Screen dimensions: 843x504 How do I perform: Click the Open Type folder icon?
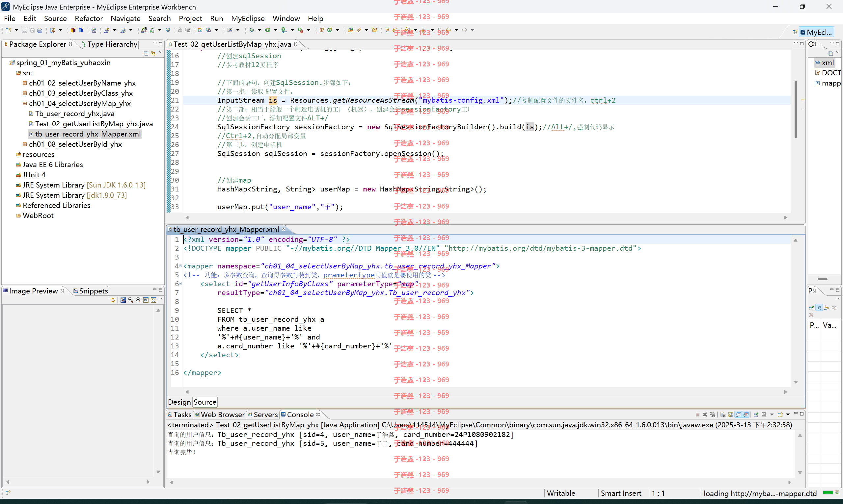pos(350,30)
